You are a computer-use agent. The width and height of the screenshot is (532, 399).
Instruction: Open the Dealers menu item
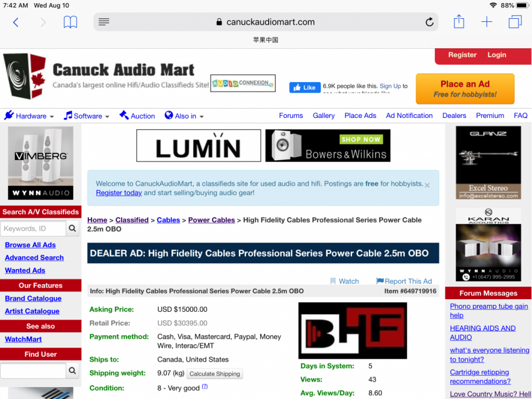[454, 116]
